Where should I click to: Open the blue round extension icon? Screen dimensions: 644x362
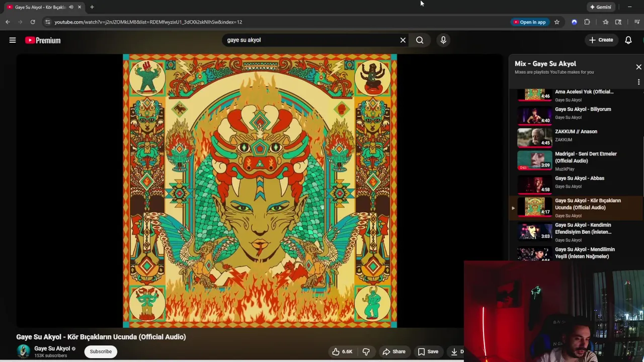[574, 22]
